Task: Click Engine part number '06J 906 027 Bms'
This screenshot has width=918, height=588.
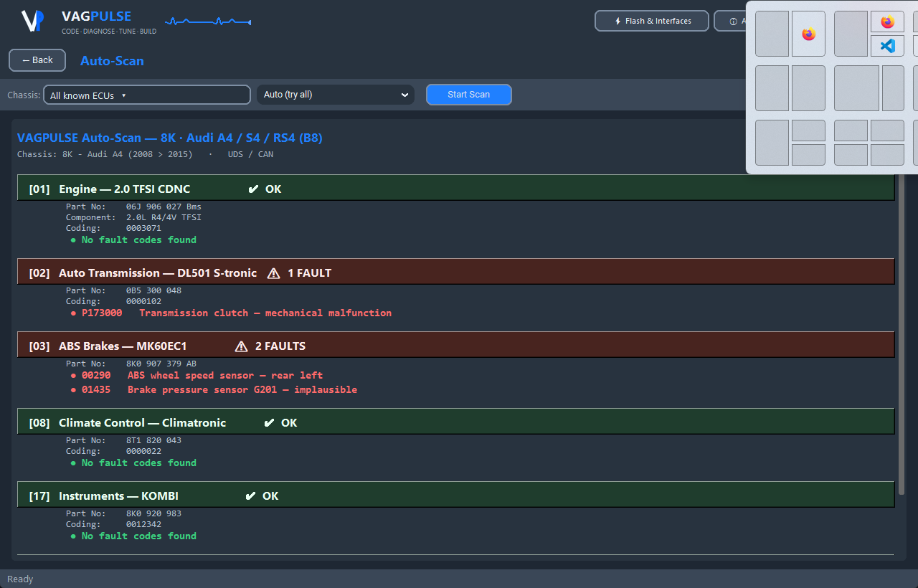Action: pos(164,207)
